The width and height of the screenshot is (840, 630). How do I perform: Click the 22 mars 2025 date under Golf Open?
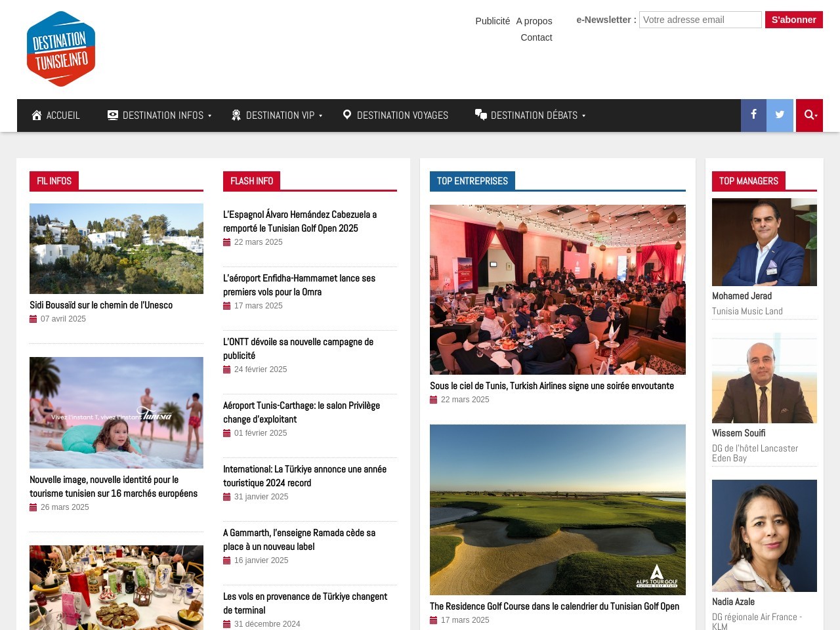pos(259,242)
